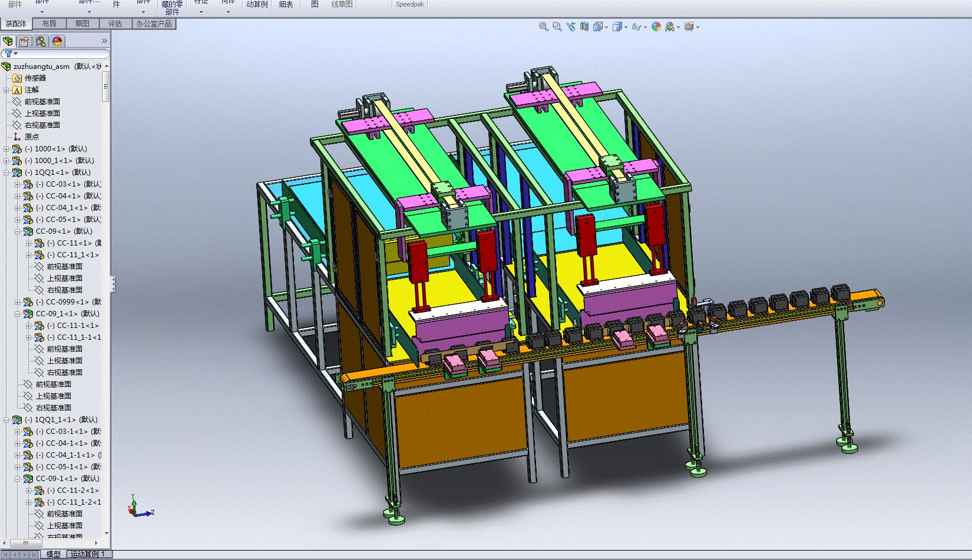Screen dimensions: 972x560
Task: Open the PropertyManager tab icon
Action: coord(24,41)
